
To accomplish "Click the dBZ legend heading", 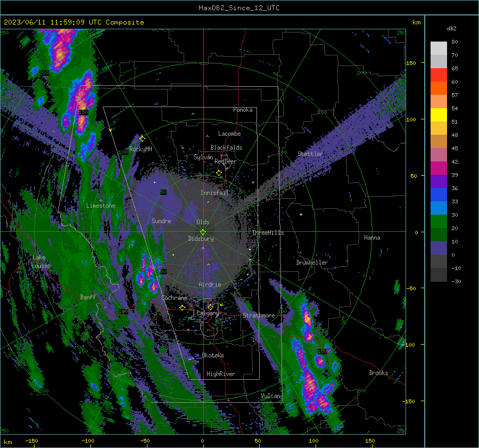I will (451, 28).
